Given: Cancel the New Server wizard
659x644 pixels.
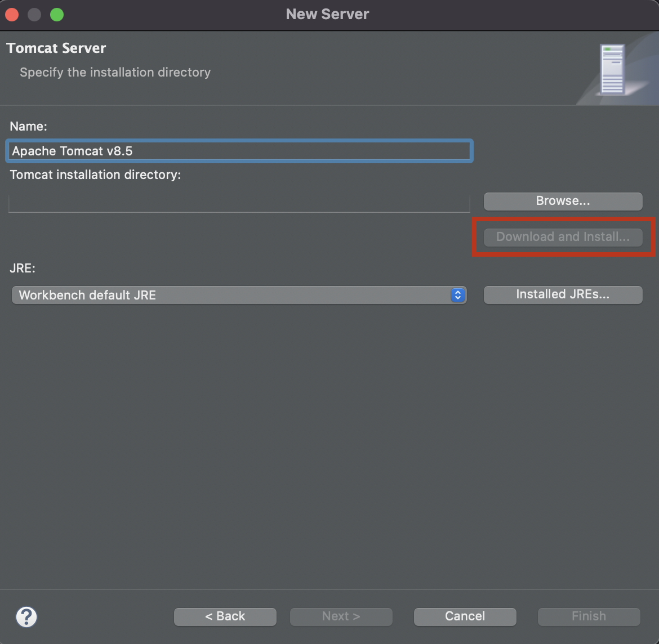Looking at the screenshot, I should 465,616.
